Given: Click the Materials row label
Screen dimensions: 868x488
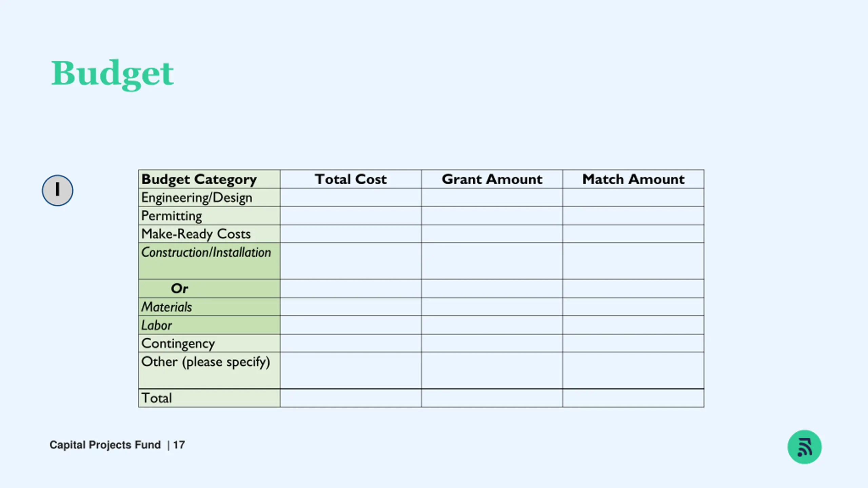Looking at the screenshot, I should [166, 307].
